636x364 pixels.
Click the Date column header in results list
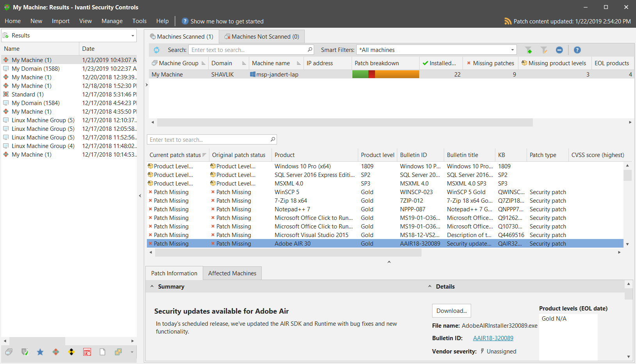point(108,49)
